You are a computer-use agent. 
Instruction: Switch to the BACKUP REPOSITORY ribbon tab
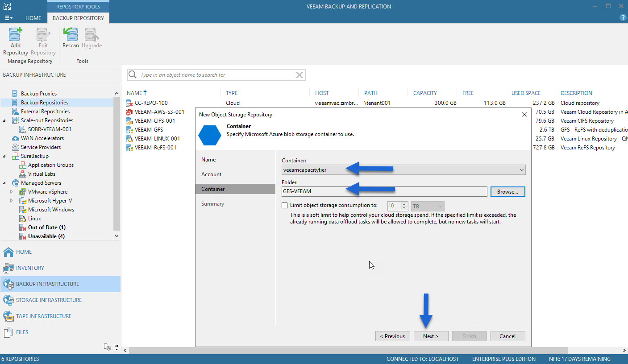coord(78,18)
